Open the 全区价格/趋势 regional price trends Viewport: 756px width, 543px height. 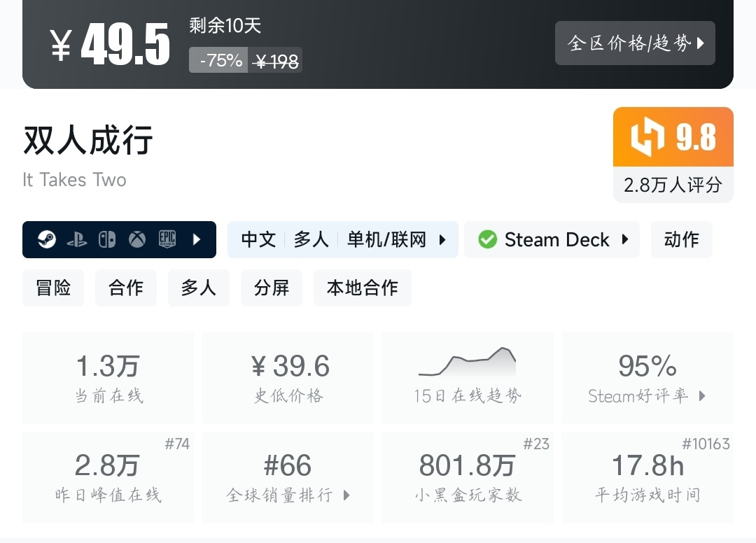[635, 43]
